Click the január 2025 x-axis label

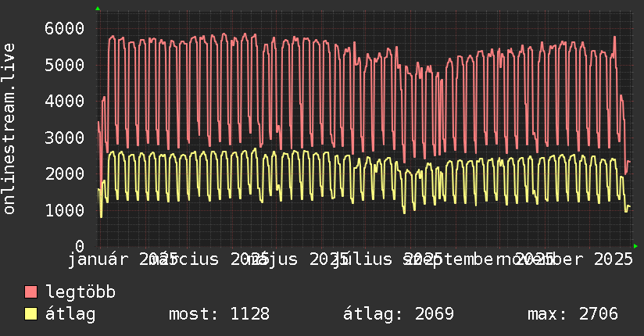tap(123, 259)
